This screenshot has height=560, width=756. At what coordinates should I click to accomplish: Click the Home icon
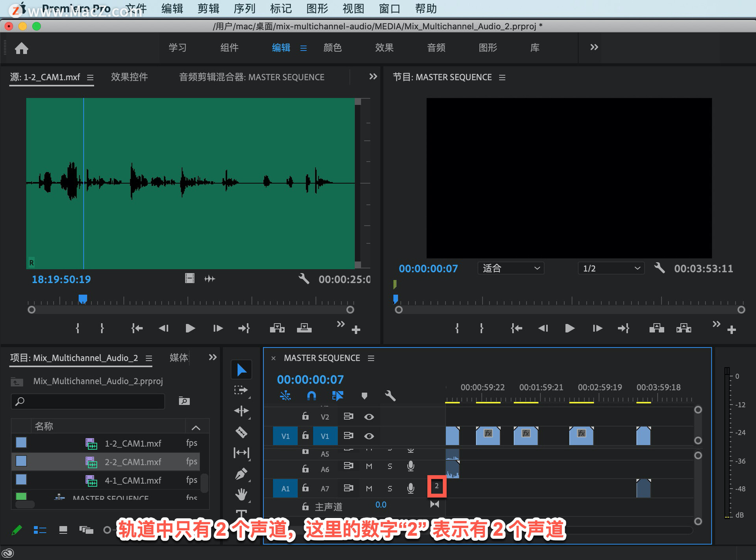pyautogui.click(x=22, y=48)
